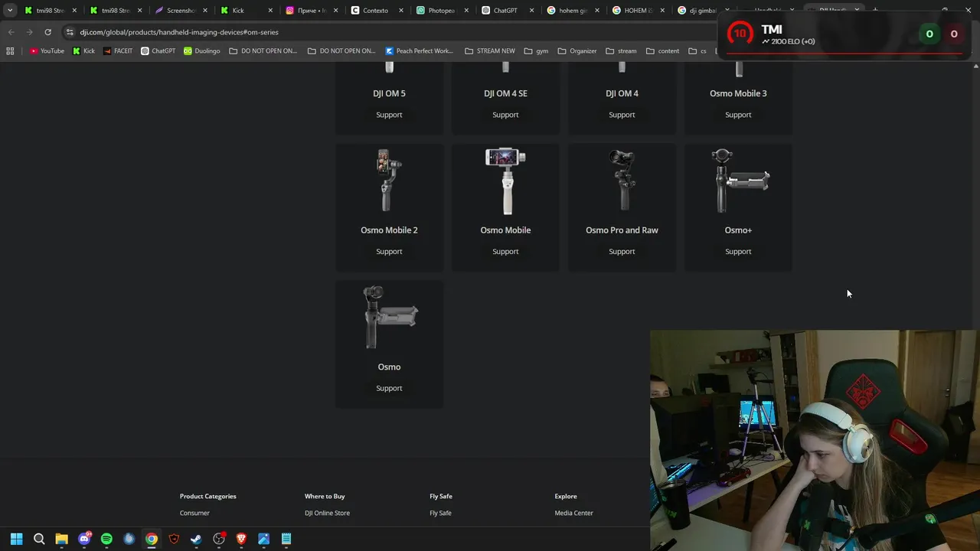Expand the Organizer bookmark folder
980x551 pixels.
click(x=577, y=51)
